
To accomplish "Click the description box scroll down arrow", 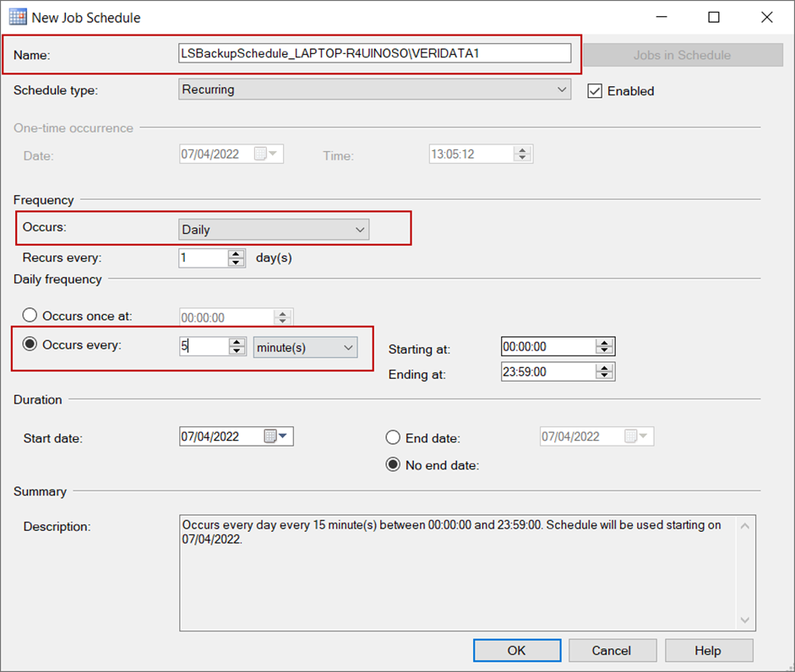I will click(x=745, y=620).
